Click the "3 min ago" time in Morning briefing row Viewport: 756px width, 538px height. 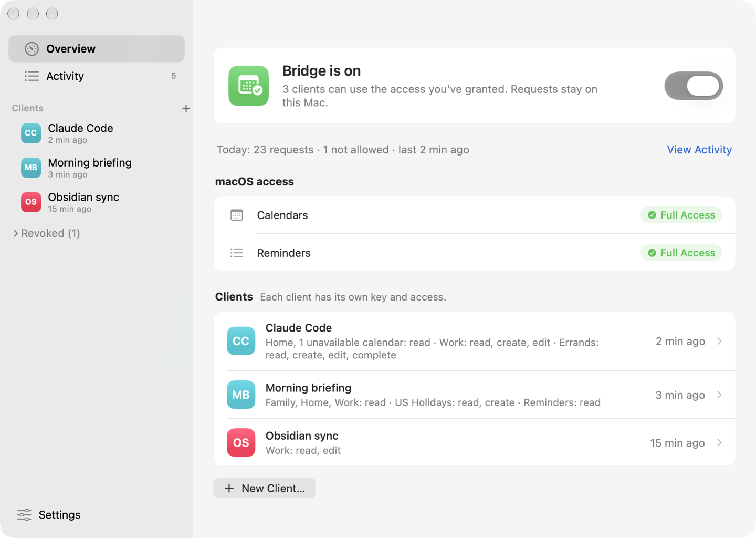(680, 395)
